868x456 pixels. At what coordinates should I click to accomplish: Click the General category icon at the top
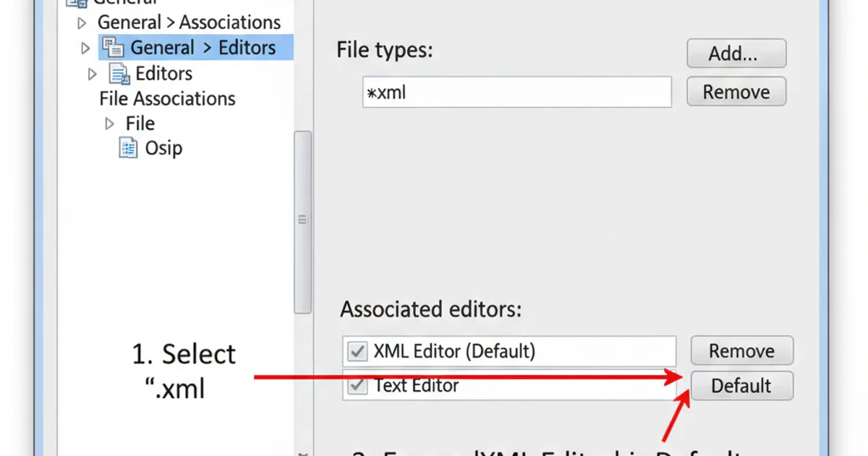coord(74,3)
